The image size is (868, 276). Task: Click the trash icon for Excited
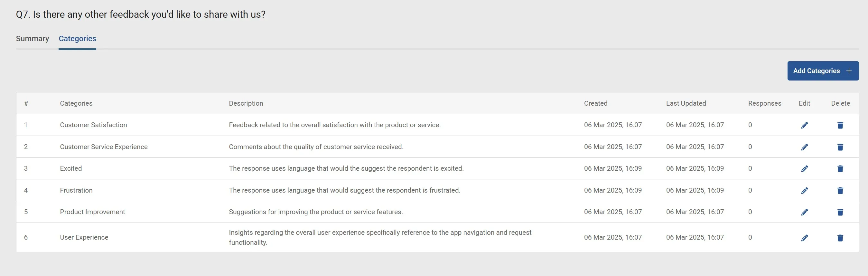pyautogui.click(x=840, y=169)
